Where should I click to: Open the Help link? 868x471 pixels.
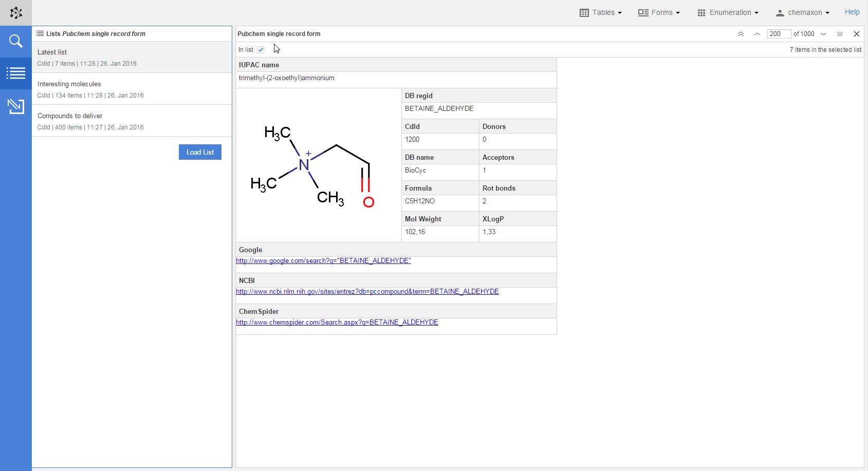tap(852, 12)
